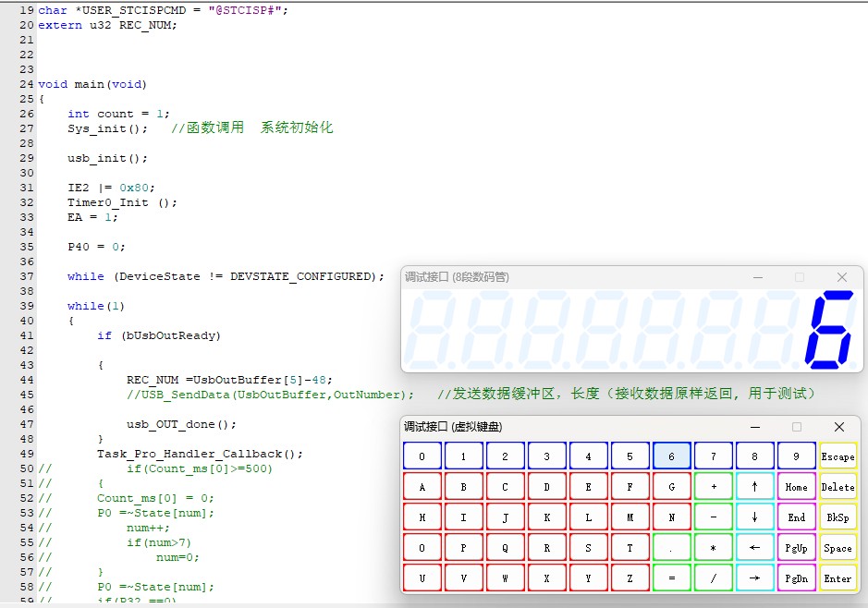The image size is (868, 608).
Task: Click the letter B key
Action: [464, 487]
